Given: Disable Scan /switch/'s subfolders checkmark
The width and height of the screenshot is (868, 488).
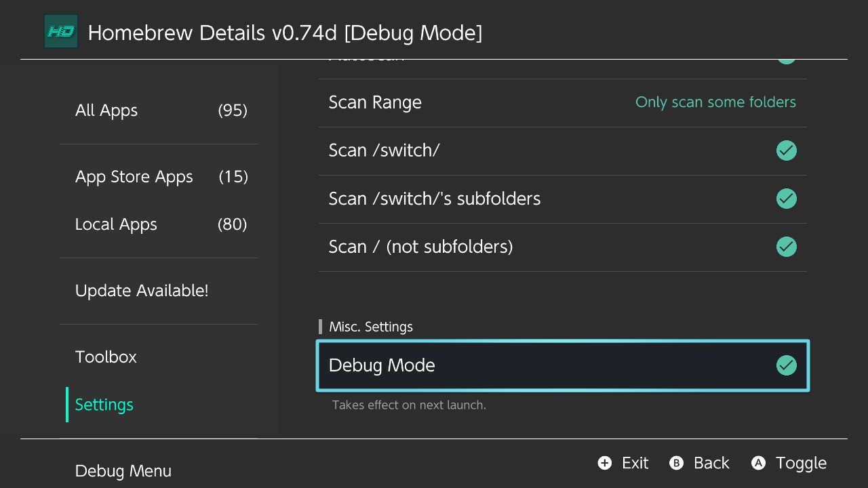Looking at the screenshot, I should pos(787,199).
